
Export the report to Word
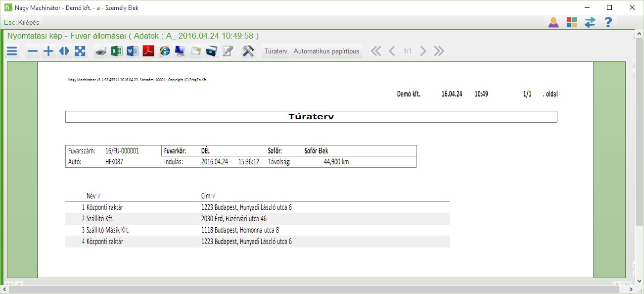[133, 51]
